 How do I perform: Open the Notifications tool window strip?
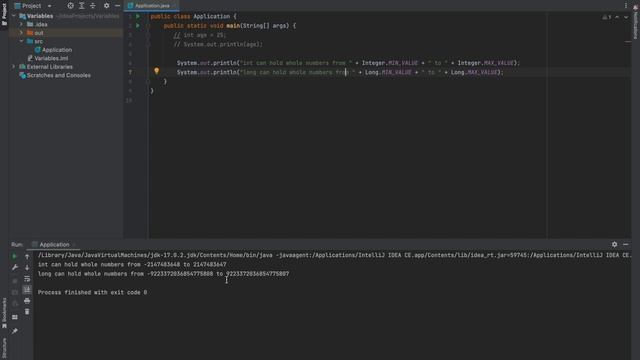(636, 22)
